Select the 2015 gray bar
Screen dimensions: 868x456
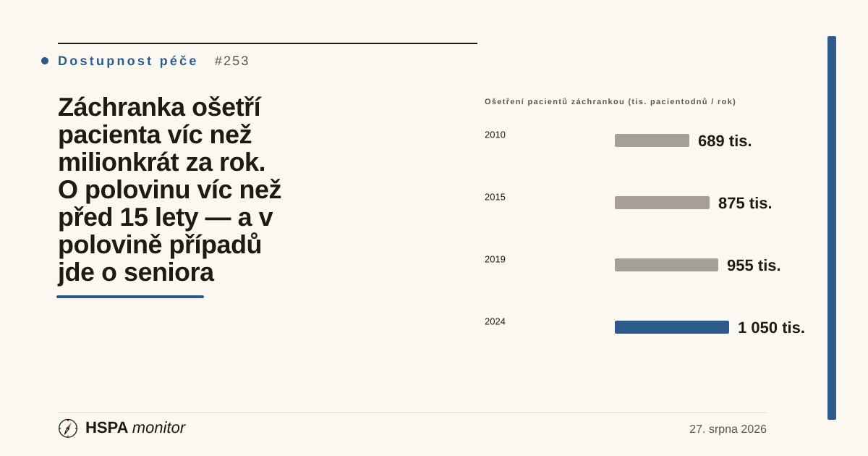point(662,203)
